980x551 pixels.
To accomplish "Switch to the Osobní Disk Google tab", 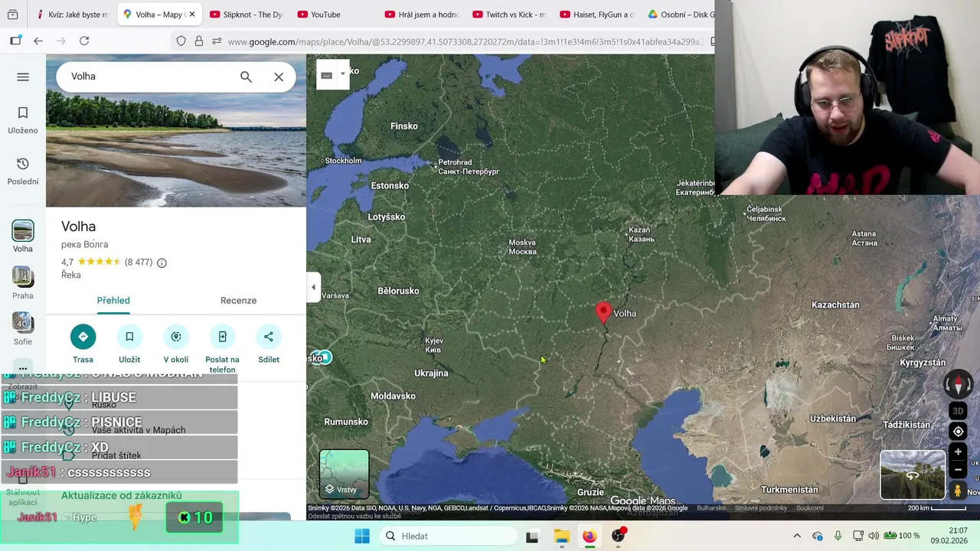I will tap(681, 15).
